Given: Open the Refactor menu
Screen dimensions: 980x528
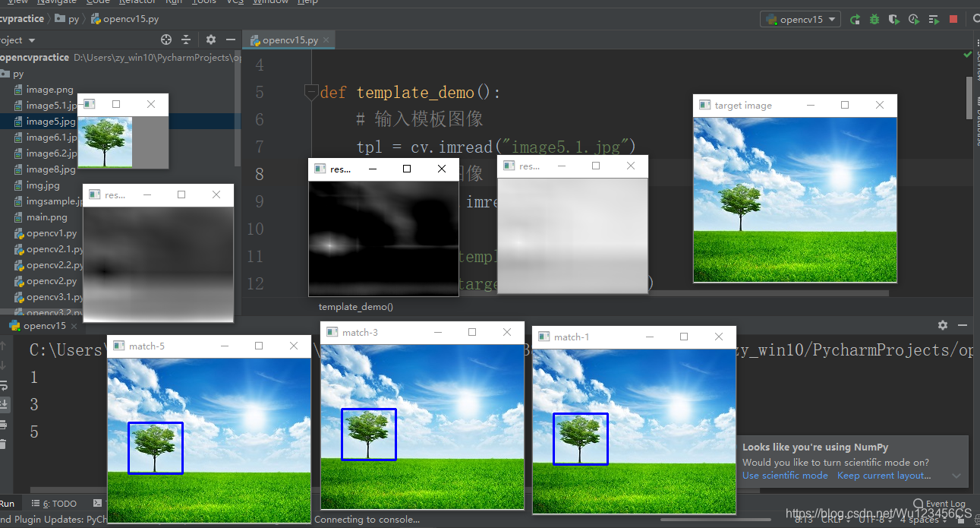Looking at the screenshot, I should [x=137, y=2].
